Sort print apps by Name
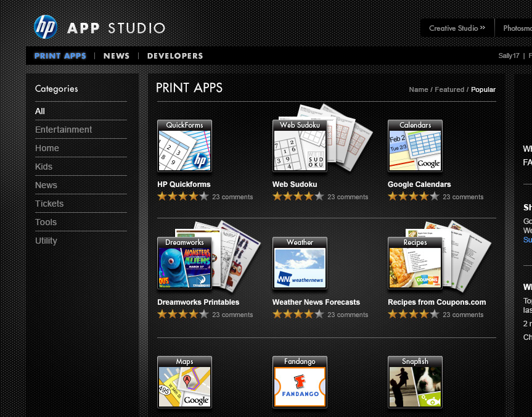This screenshot has height=417, width=532. 419,89
